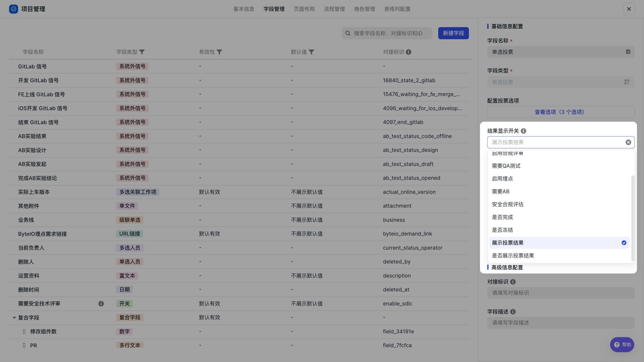Select the AB实验结束 row
Image resolution: width=644 pixels, height=362 pixels.
[239, 136]
